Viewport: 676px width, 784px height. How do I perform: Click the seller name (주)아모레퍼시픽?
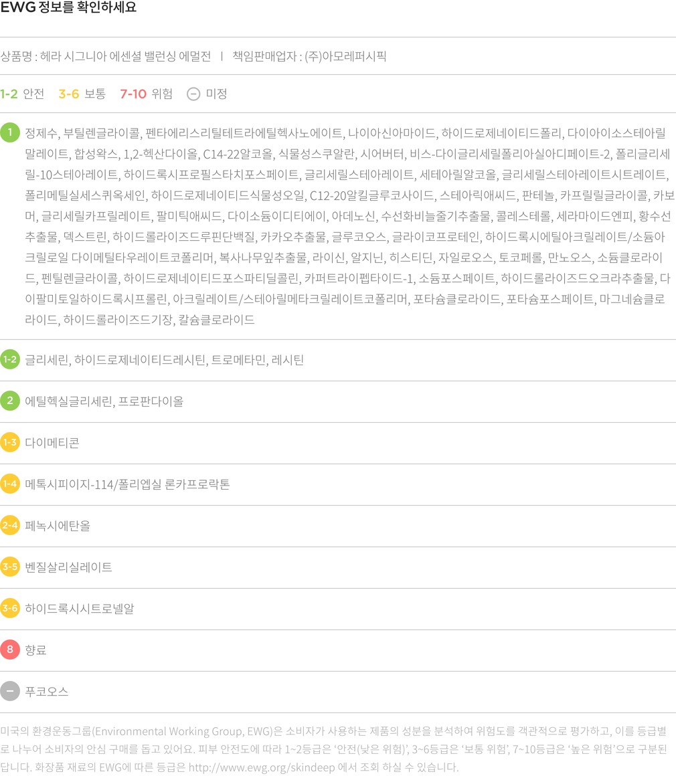coord(345,56)
